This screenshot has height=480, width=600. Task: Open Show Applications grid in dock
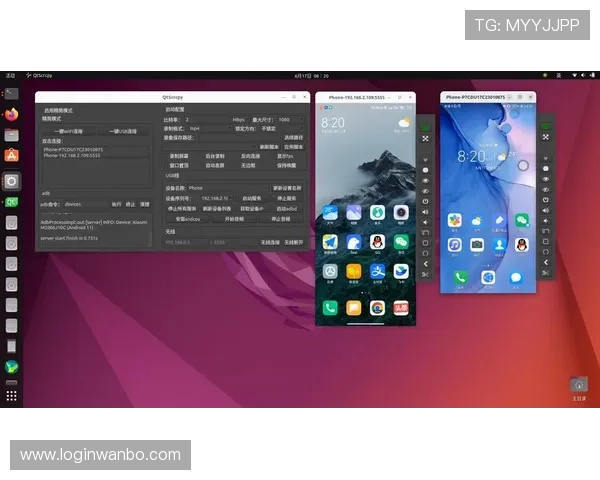(11, 396)
